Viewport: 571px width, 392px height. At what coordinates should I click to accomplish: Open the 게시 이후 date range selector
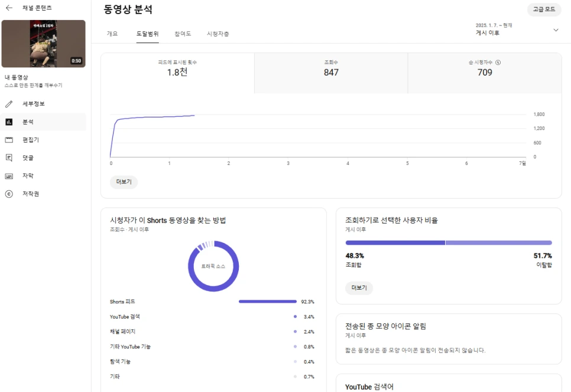click(517, 29)
